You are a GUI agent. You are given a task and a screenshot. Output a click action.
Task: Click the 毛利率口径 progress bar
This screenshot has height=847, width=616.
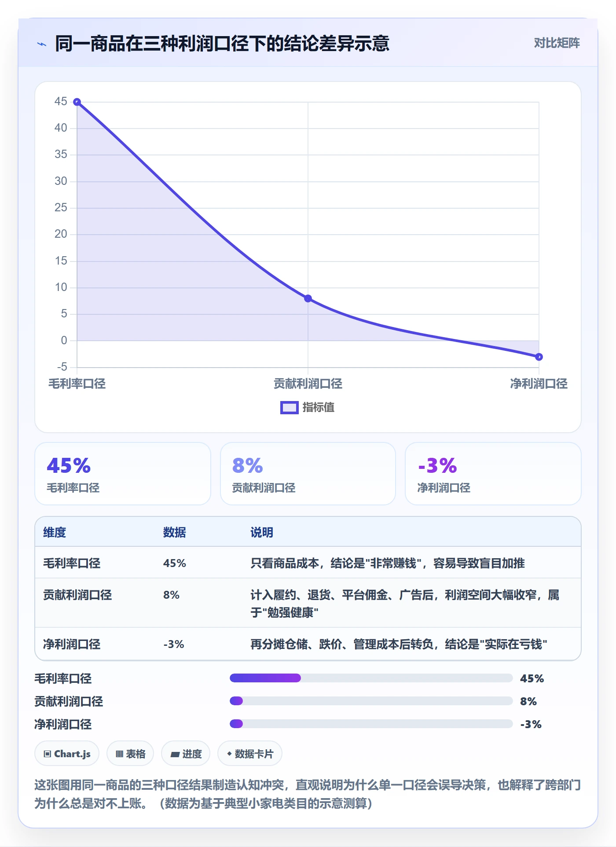(x=371, y=678)
